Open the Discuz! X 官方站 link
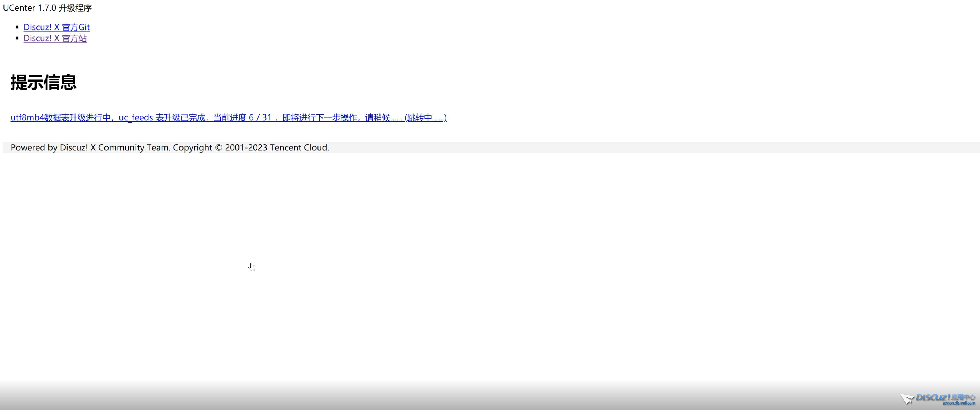This screenshot has width=980, height=410. 55,38
